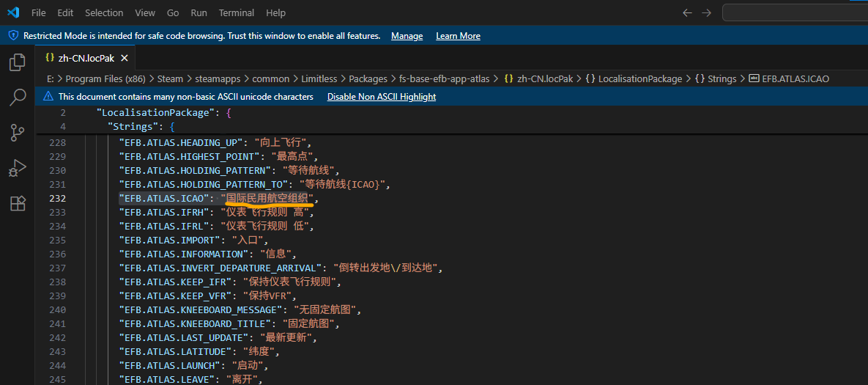Expand the Strings breadcrumb item
Screen dimensions: 868x385
(722, 78)
